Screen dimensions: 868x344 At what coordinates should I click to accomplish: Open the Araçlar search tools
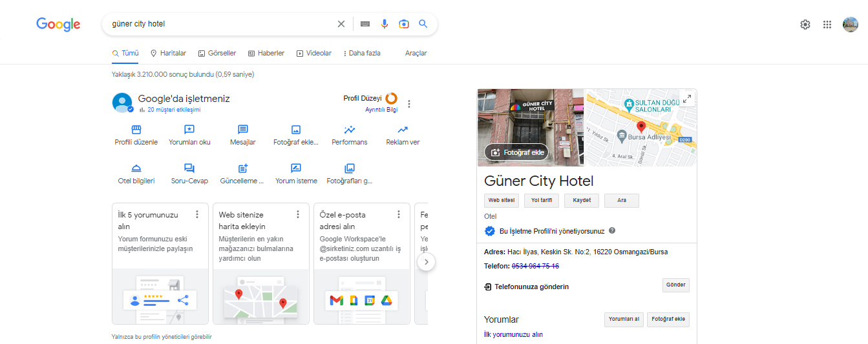416,53
